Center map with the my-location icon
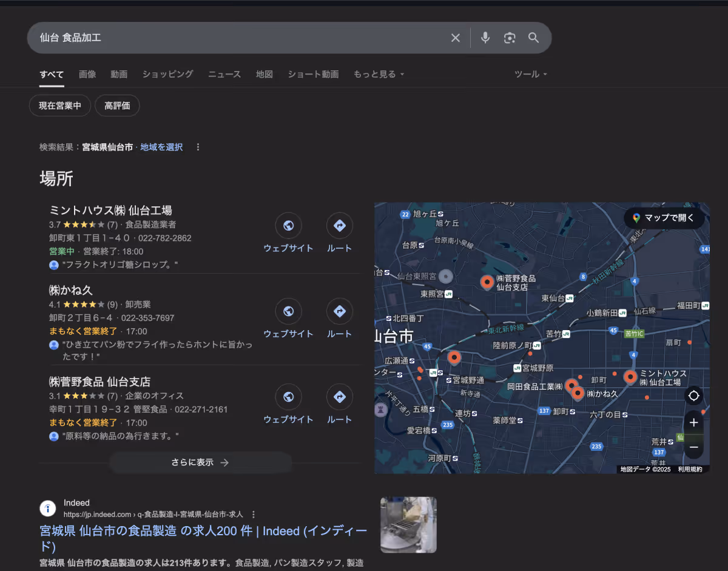The width and height of the screenshot is (728, 571). (694, 396)
